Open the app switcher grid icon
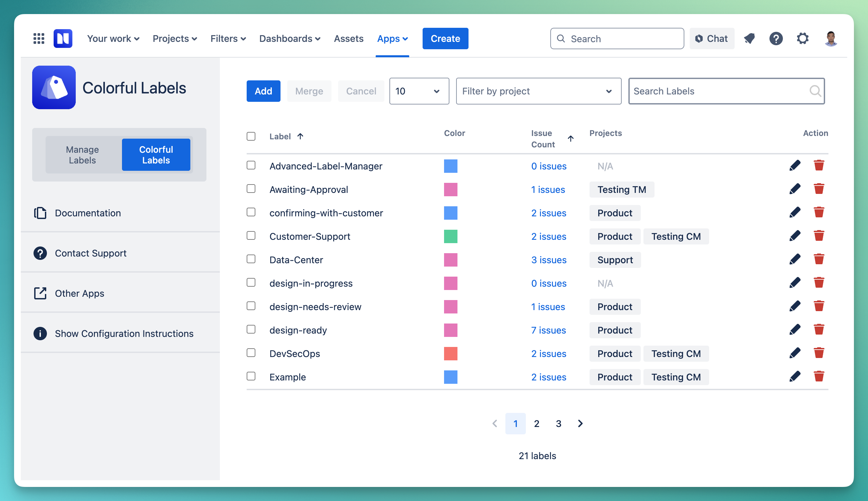Image resolution: width=868 pixels, height=501 pixels. click(x=39, y=38)
